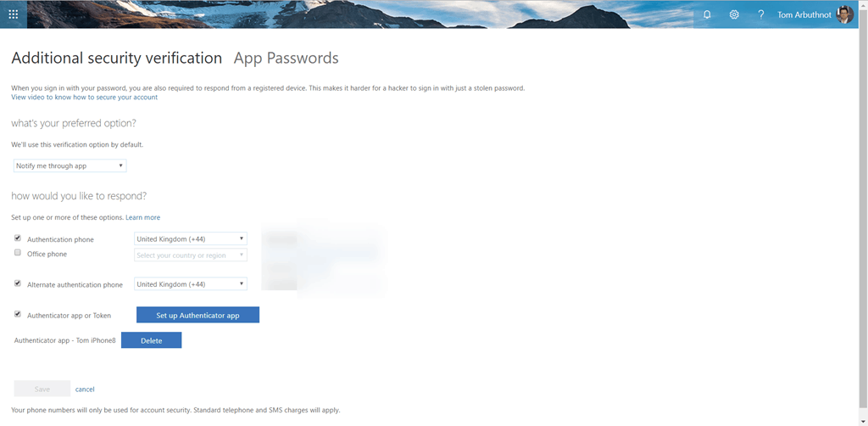Open the app launcher waffle icon
The height and width of the screenshot is (426, 868).
(13, 14)
